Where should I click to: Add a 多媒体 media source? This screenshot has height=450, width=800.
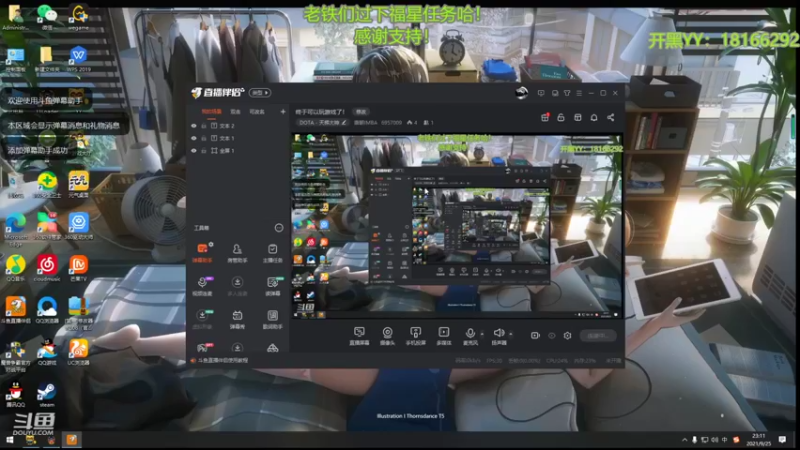(444, 336)
